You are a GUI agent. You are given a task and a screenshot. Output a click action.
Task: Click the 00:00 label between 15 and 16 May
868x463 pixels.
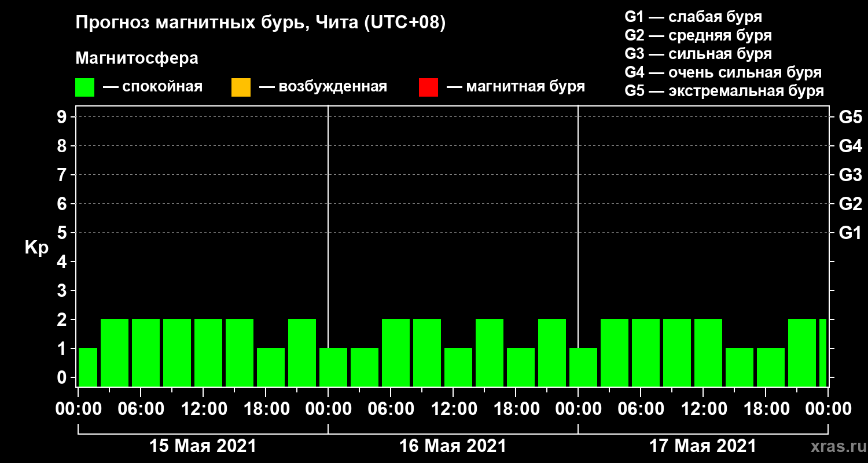[328, 409]
